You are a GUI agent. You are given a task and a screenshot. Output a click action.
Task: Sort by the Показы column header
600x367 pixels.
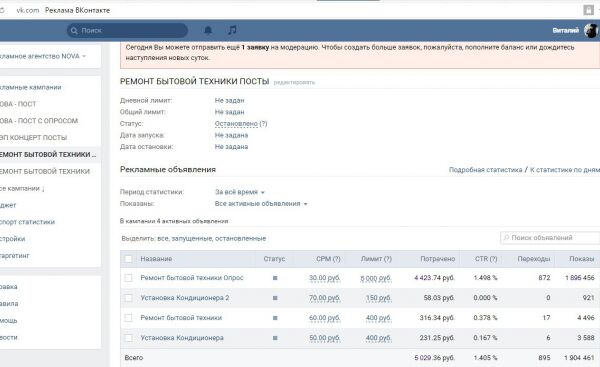pos(582,259)
